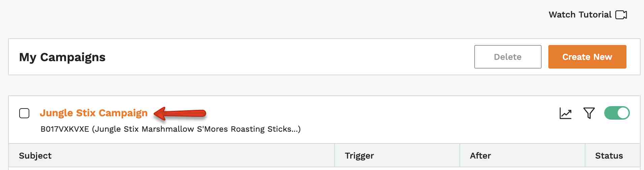Click the B017VXKVXE ASIN code

[x=65, y=129]
